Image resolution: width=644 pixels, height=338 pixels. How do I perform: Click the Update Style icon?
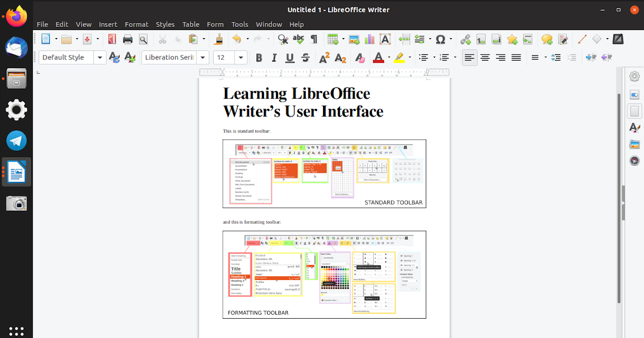[114, 57]
